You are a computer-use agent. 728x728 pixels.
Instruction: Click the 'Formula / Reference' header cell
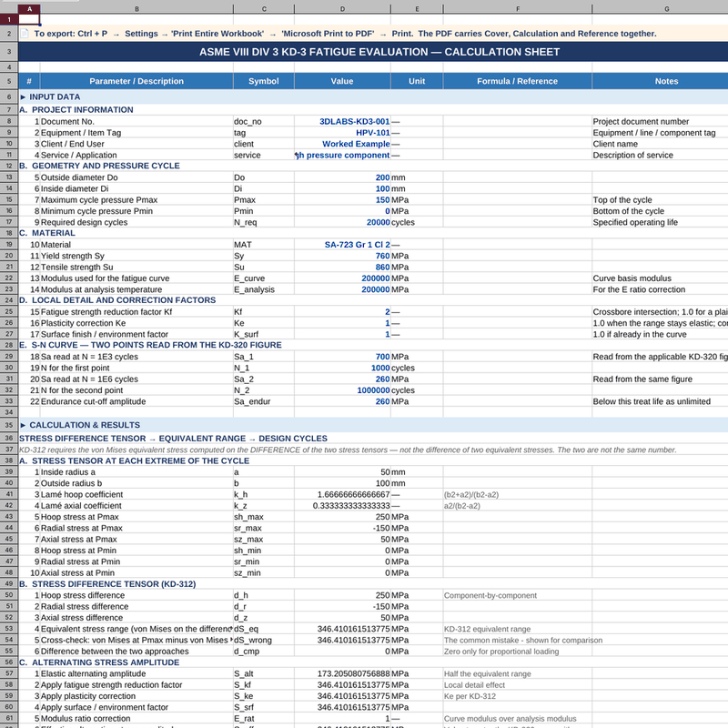pyautogui.click(x=518, y=81)
